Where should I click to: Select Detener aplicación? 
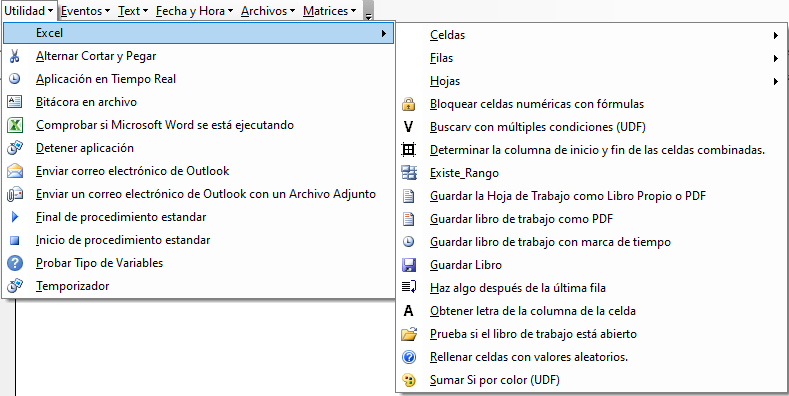click(x=199, y=148)
